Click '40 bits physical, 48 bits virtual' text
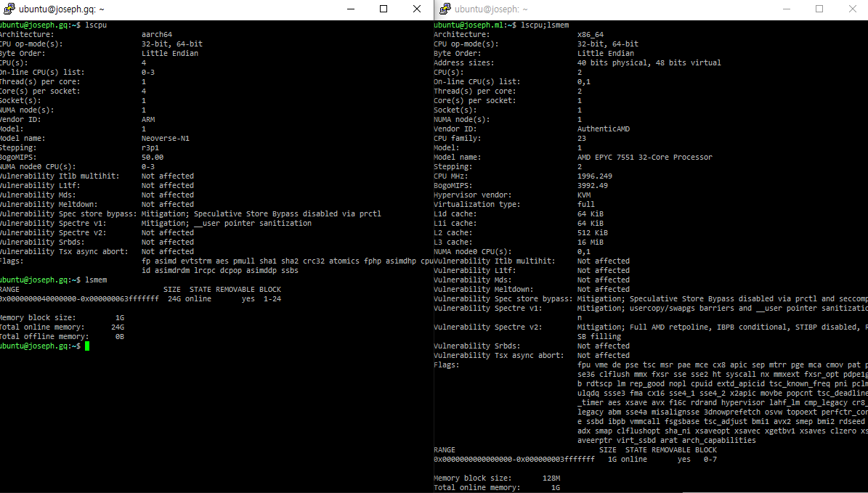Viewport: 868px width, 493px height. [x=649, y=62]
